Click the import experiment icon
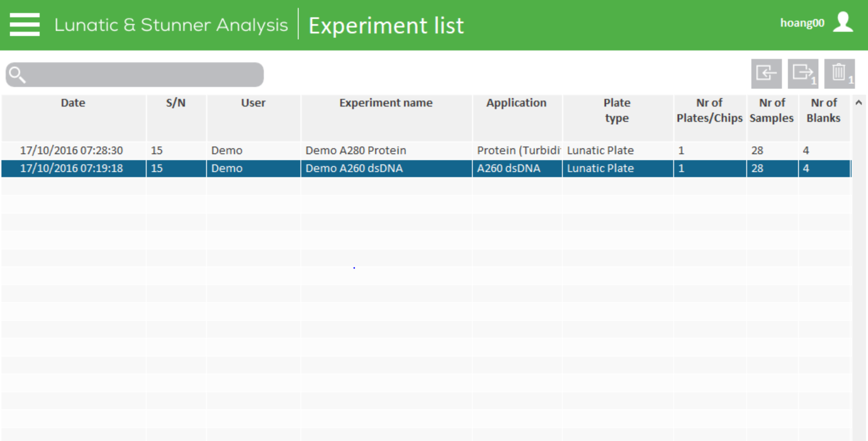This screenshot has width=868, height=441. pyautogui.click(x=766, y=74)
